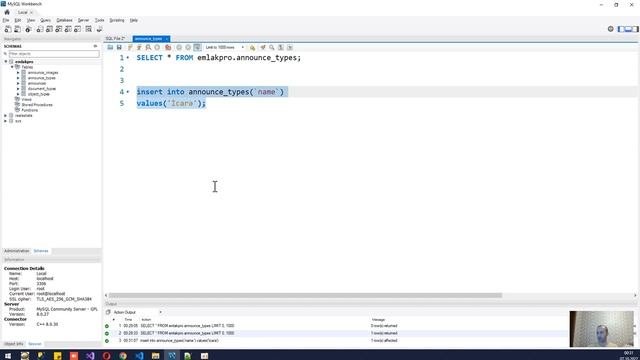The width and height of the screenshot is (640, 360).
Task: Execute statement under cursor lightning-cursor icon
Action: [139, 48]
